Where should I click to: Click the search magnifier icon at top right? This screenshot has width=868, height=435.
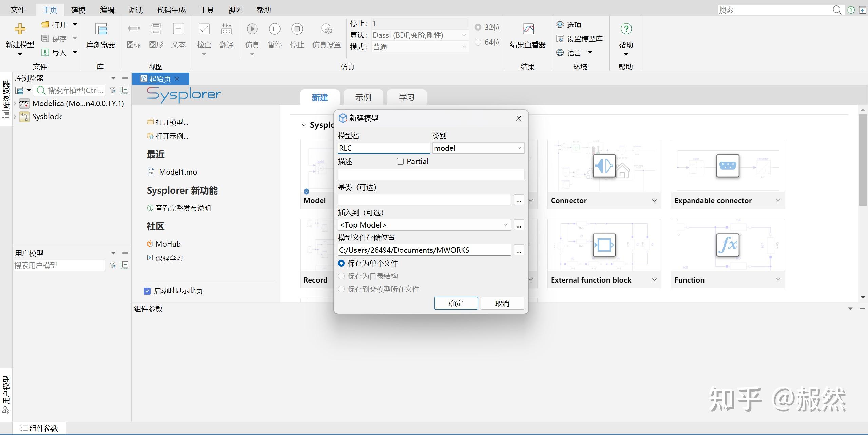837,10
